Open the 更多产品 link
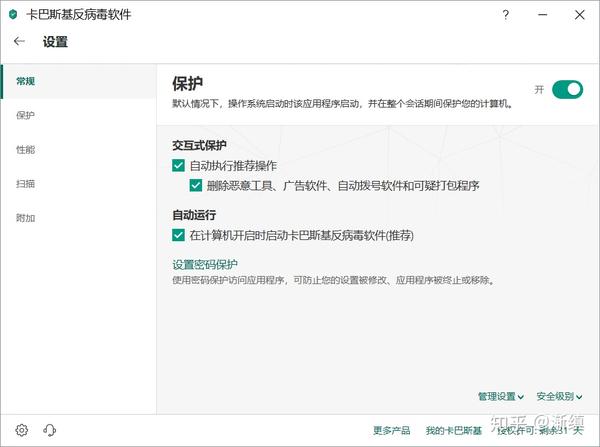Screen dimensions: 600x447 (391, 431)
